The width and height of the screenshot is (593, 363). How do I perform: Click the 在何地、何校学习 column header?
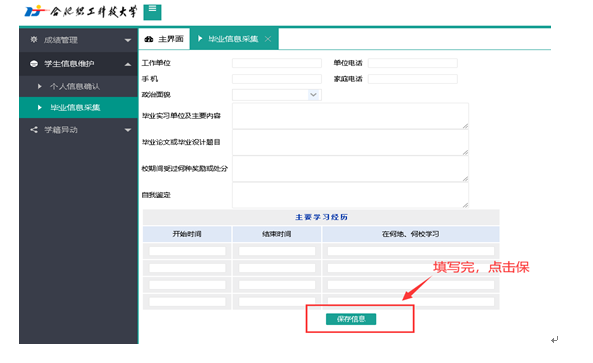(411, 234)
